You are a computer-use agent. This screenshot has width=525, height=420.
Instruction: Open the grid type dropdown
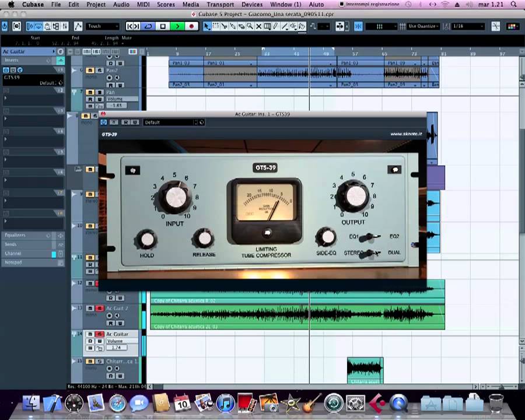(x=381, y=26)
